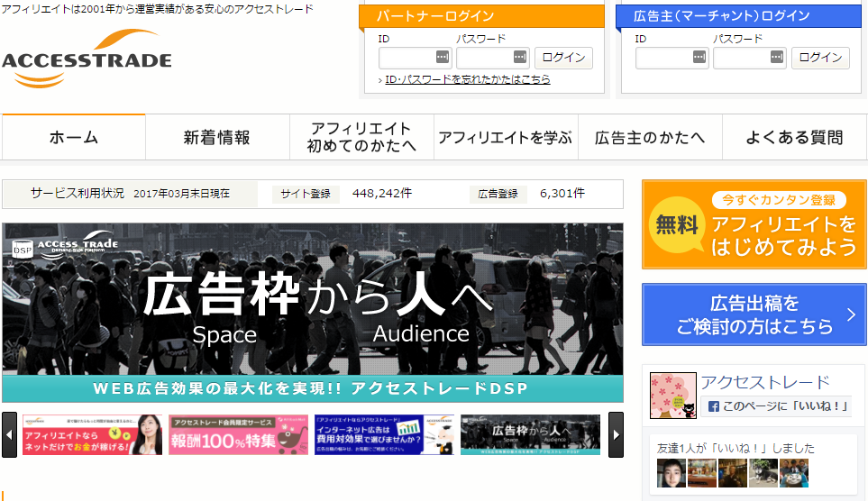
Task: Open the よくある質問 tab
Action: (x=794, y=137)
